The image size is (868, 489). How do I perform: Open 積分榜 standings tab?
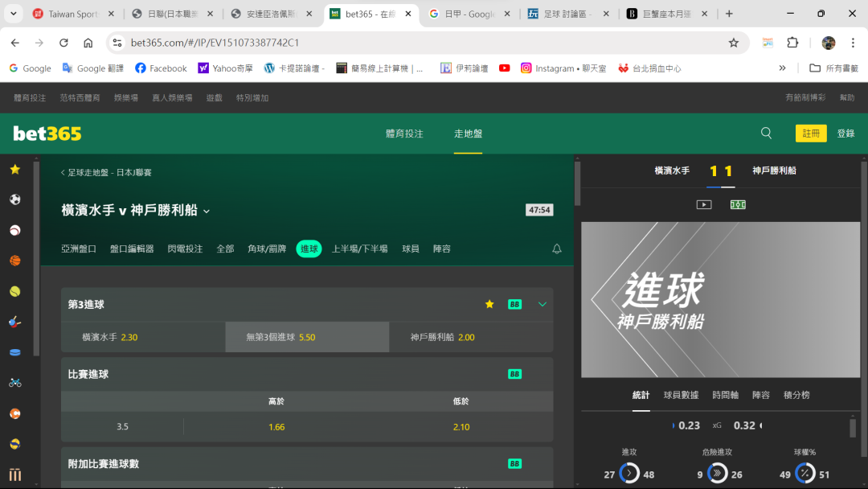click(x=796, y=395)
